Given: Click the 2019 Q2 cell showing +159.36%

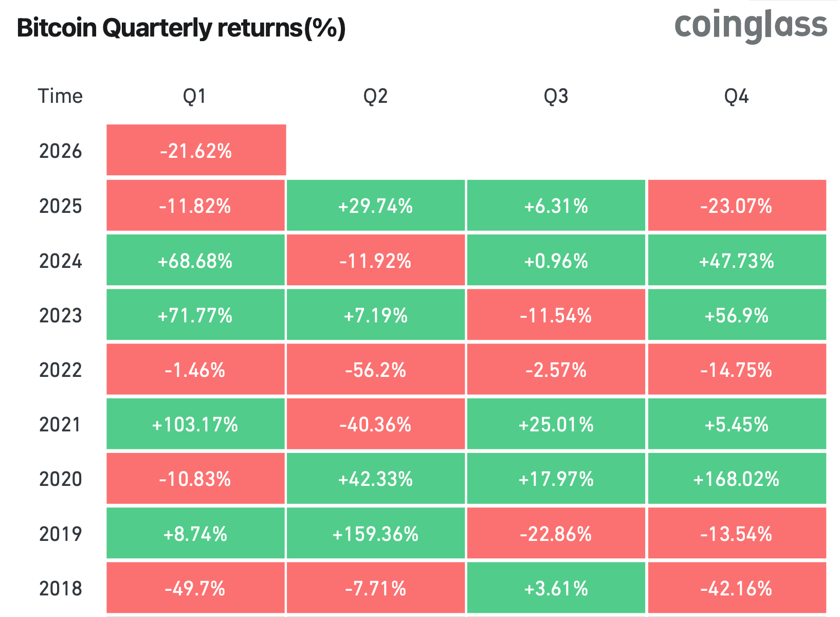Looking at the screenshot, I should click(375, 534).
